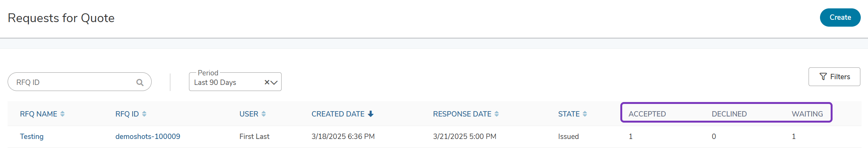The image size is (868, 158).
Task: Sort by USER using its sort arrows
Action: coord(264,114)
